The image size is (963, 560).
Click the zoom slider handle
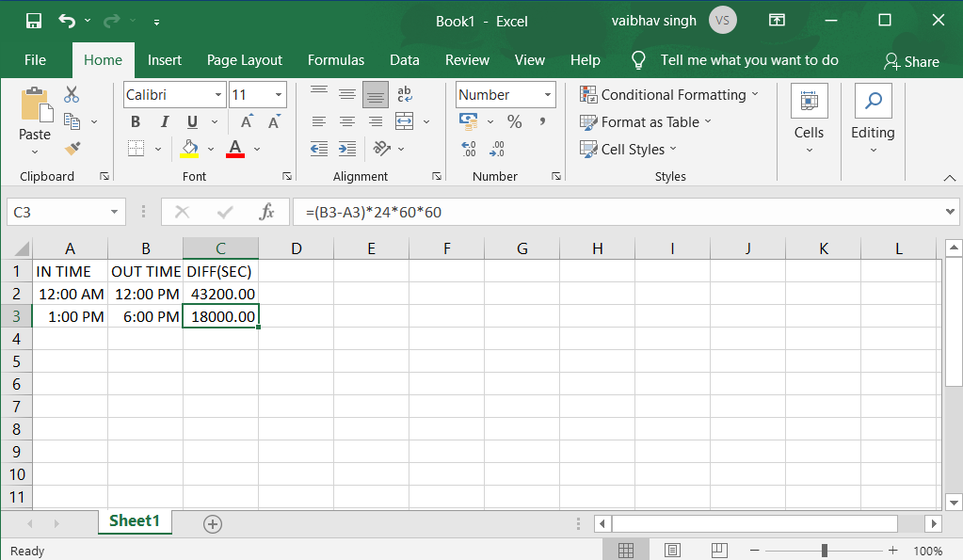(825, 551)
